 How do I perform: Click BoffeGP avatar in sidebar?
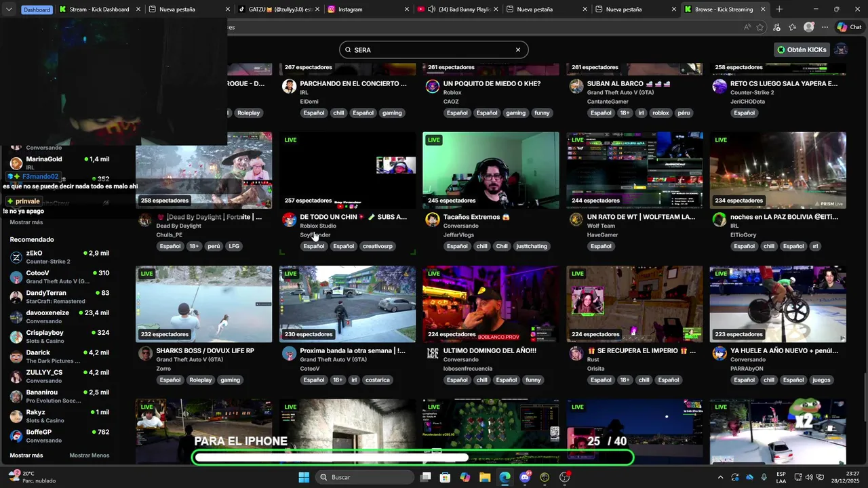point(16,436)
